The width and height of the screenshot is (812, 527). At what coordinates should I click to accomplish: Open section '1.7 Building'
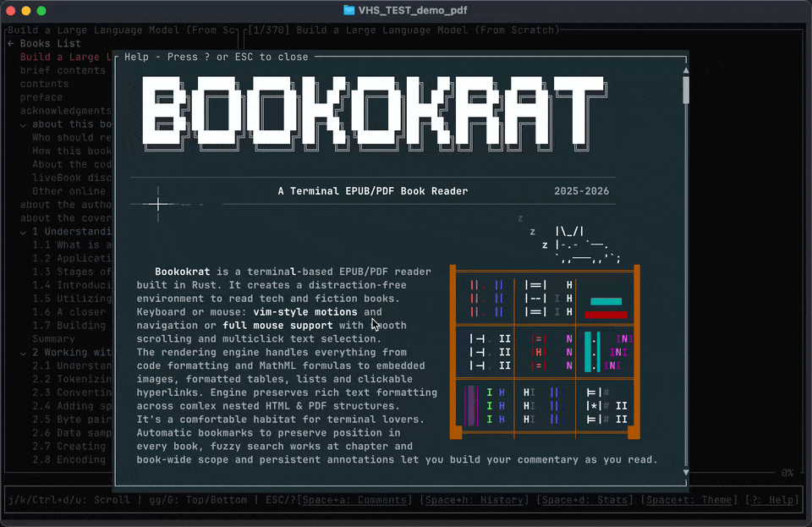[x=69, y=327]
